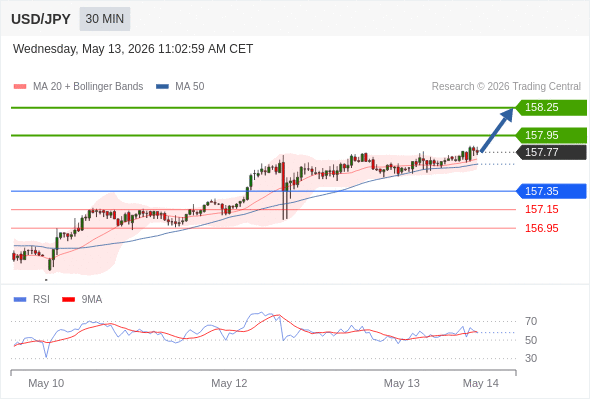Click the USD/JPY pair title
This screenshot has height=400, width=590.
coord(41,19)
